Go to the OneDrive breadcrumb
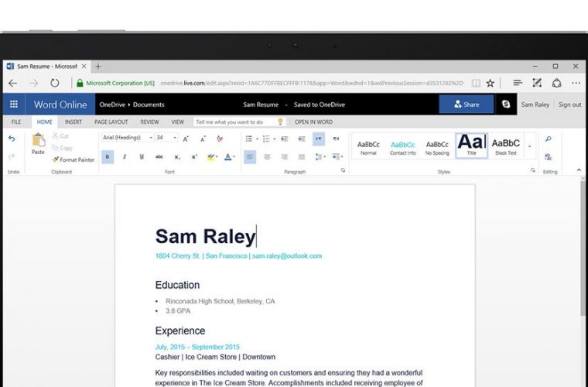The height and width of the screenshot is (387, 588). tap(112, 104)
